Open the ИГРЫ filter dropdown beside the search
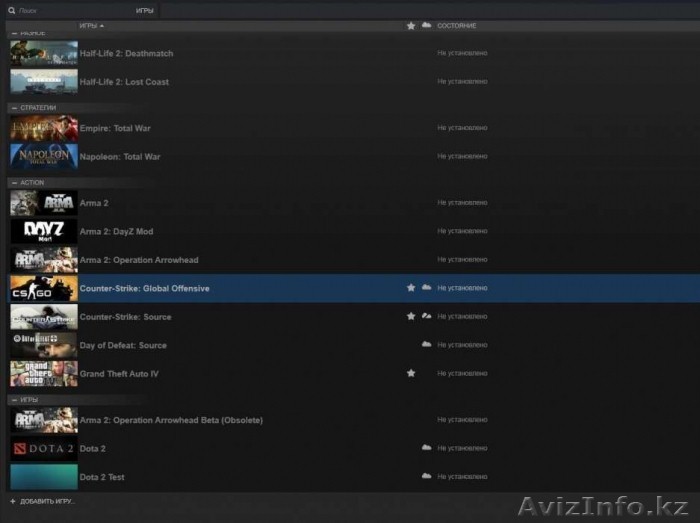 145,10
